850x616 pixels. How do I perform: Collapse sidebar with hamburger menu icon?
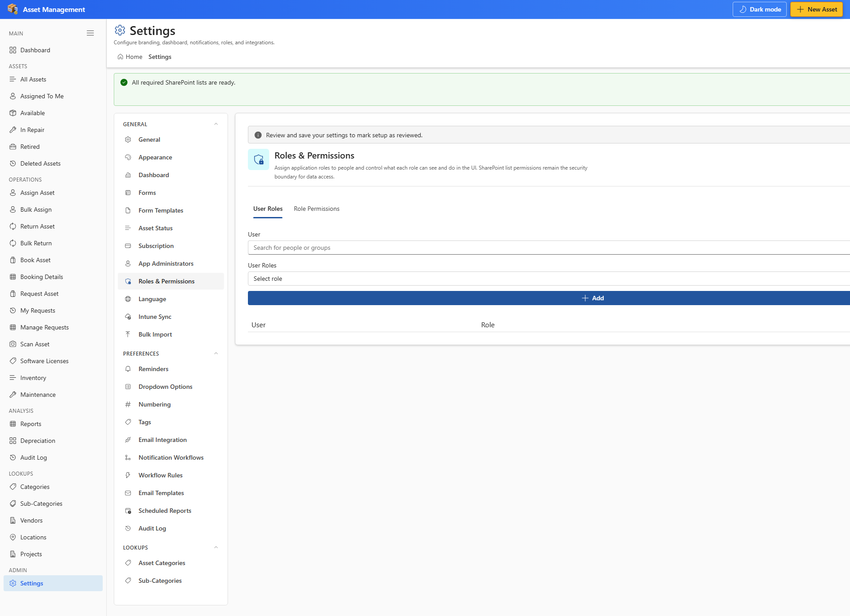tap(90, 33)
